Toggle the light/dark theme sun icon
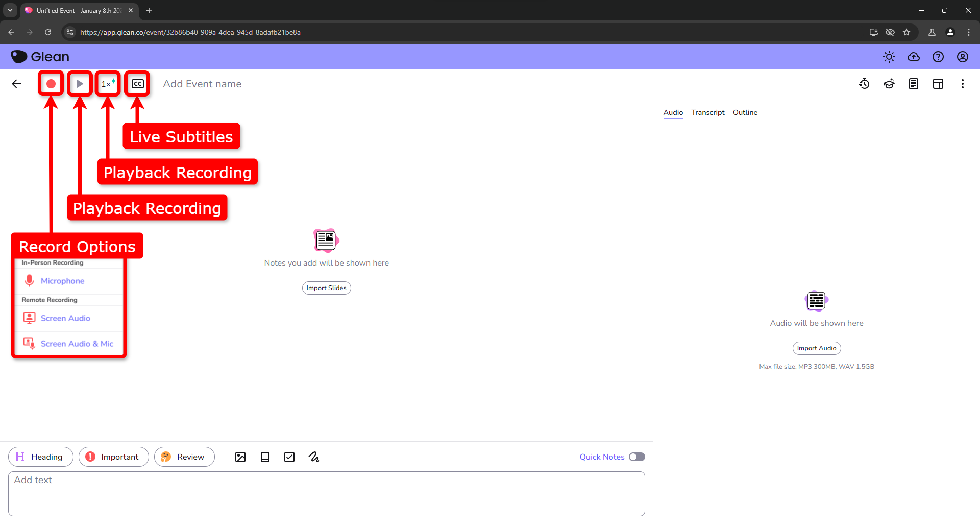 coord(889,57)
